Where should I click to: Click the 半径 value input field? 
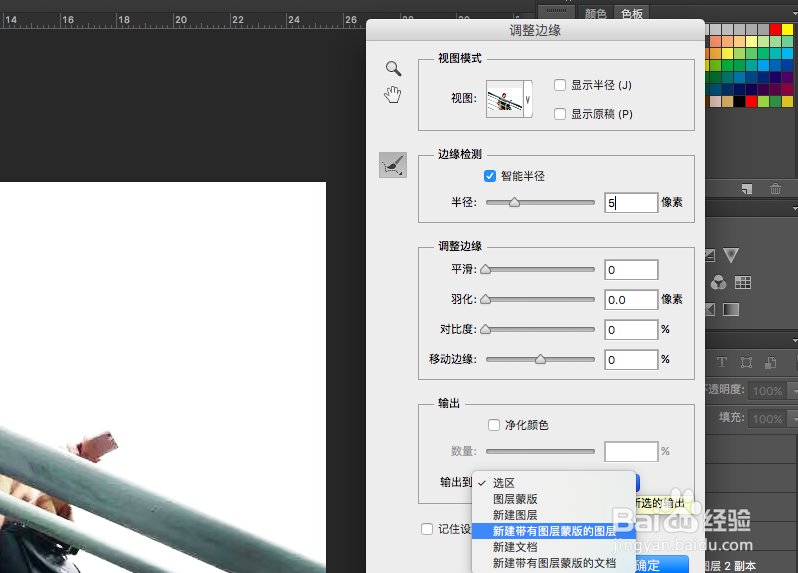(x=631, y=203)
